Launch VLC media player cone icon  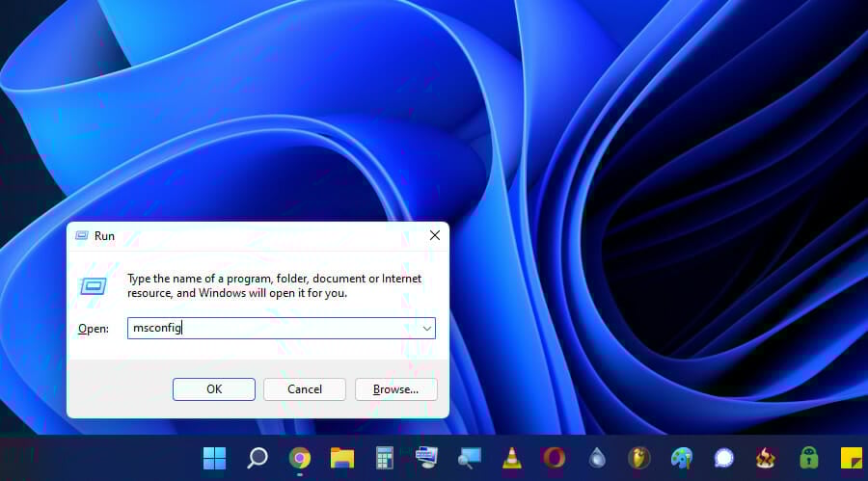512,458
